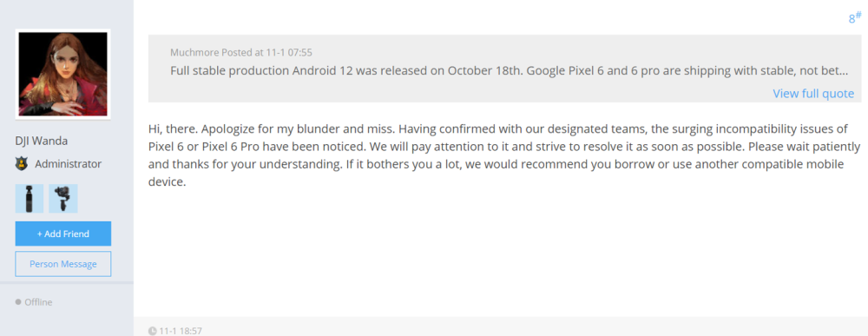Image resolution: width=868 pixels, height=336 pixels.
Task: Send a Person Message to DJI Wanda
Action: coord(63,264)
